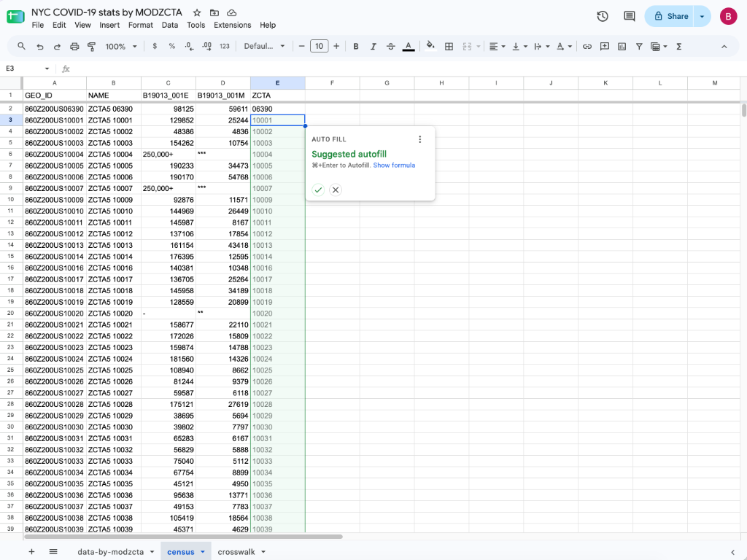Screen dimensions: 747x560
Task: Increase font size plus button
Action: point(336,46)
